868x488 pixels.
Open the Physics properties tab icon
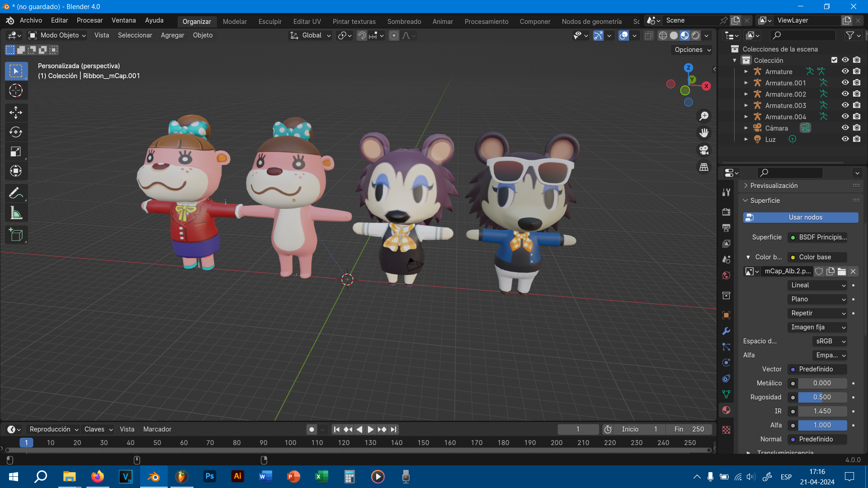point(726,362)
